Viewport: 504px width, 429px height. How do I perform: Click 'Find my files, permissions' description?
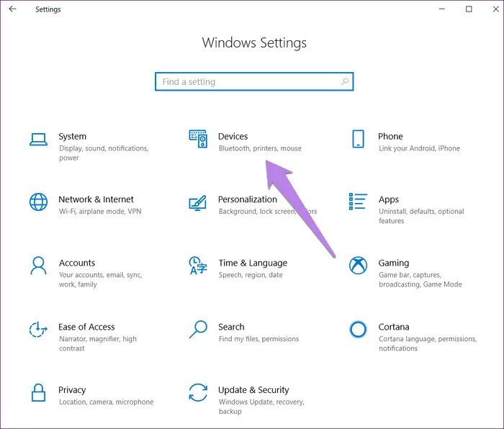258,339
